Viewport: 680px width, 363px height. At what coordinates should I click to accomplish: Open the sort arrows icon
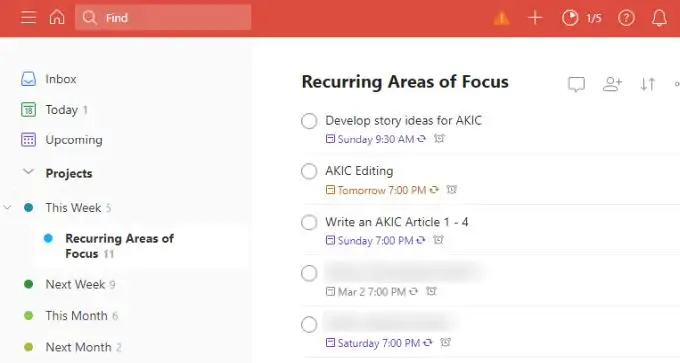647,84
